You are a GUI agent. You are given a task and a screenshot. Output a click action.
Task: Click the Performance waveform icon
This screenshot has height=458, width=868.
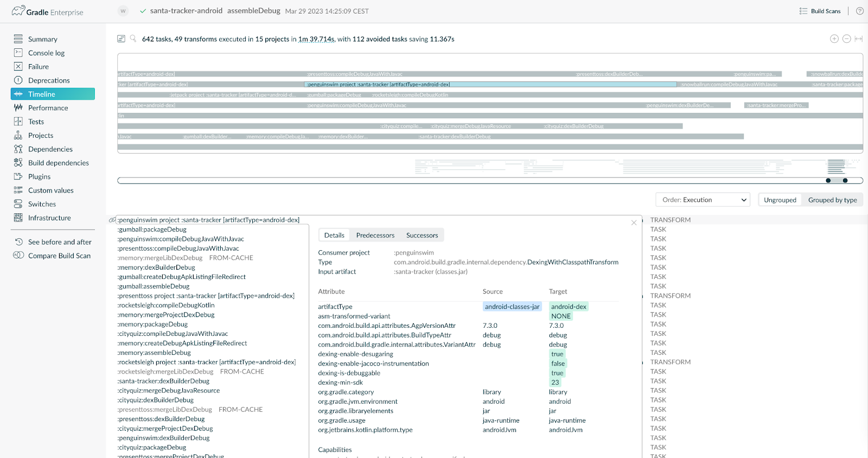(18, 107)
